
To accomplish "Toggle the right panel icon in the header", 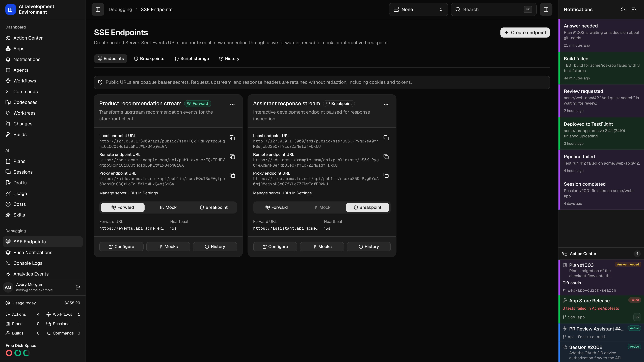I will click(546, 10).
